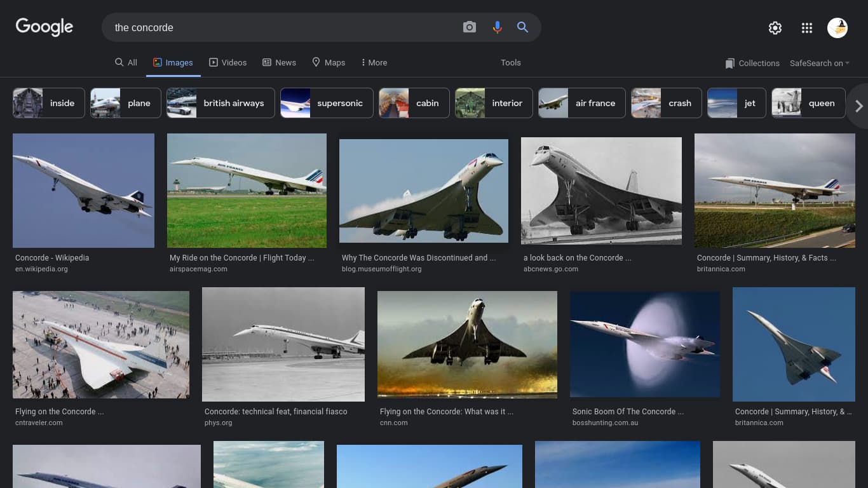Click "Concorde: technical feat, financial fiasco" caption
Screen dimensions: 868x488
tap(276, 412)
